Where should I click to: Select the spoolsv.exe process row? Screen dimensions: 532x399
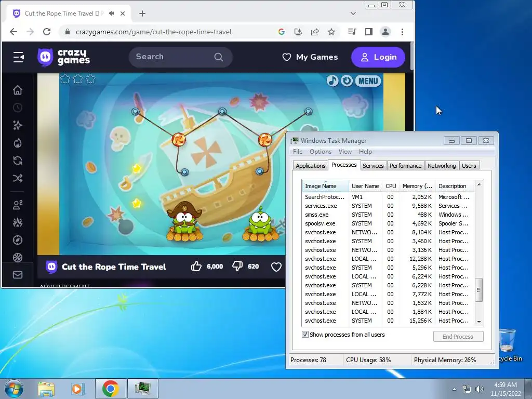pos(388,223)
